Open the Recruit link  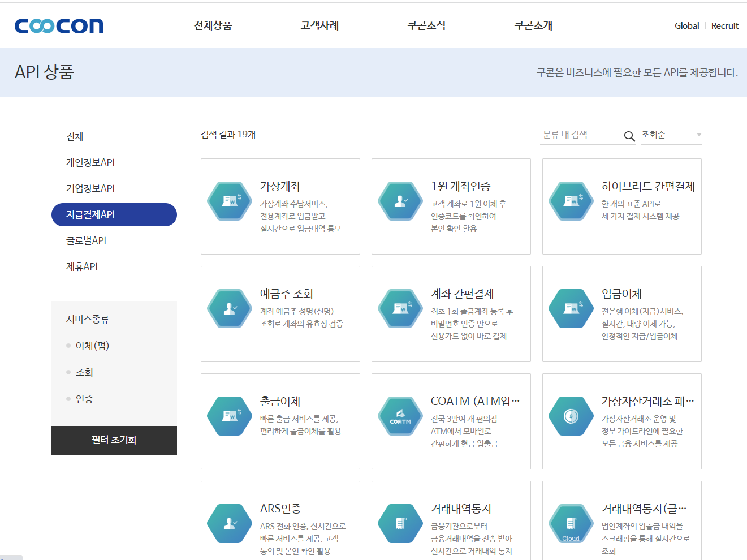(x=725, y=25)
